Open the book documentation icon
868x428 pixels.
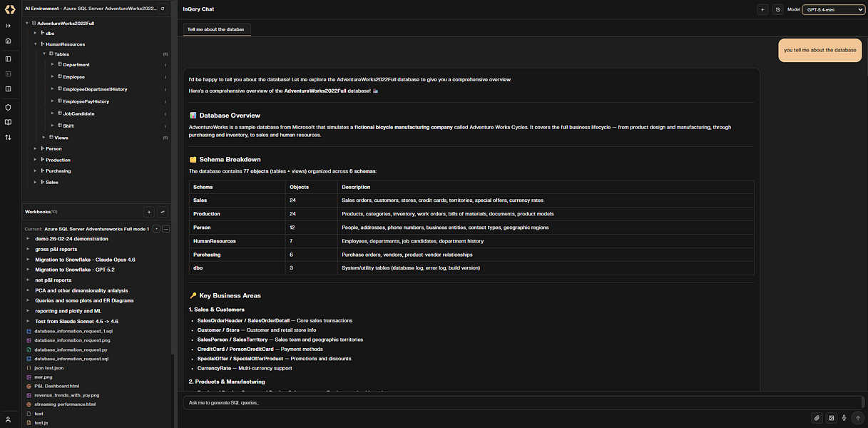pos(9,122)
